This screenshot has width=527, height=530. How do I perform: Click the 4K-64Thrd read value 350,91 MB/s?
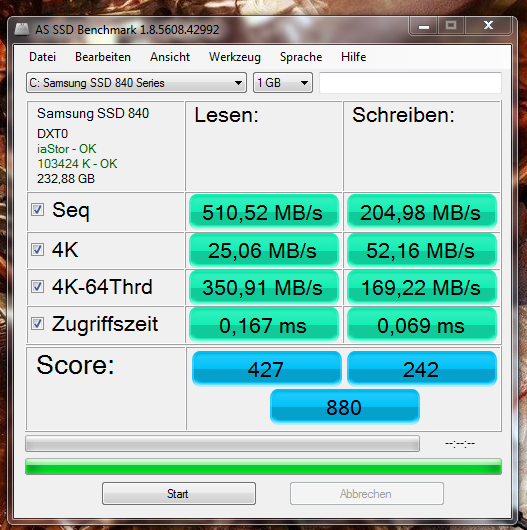click(264, 287)
